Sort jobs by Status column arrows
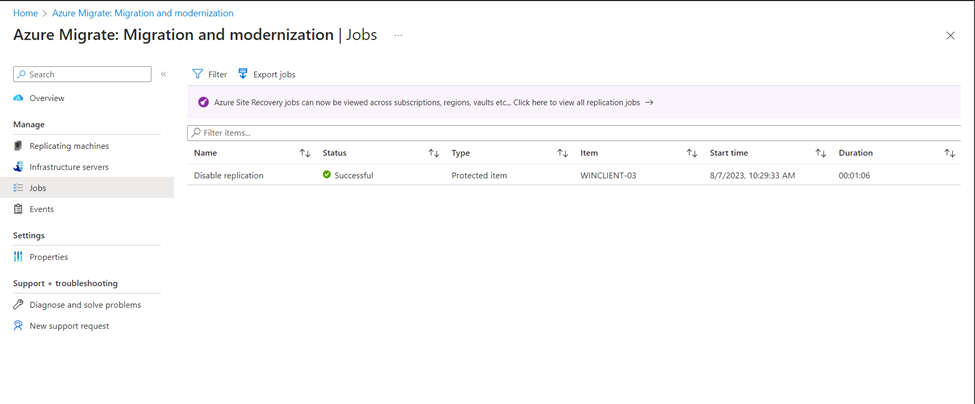Screen dimensions: 975x404 pos(434,153)
